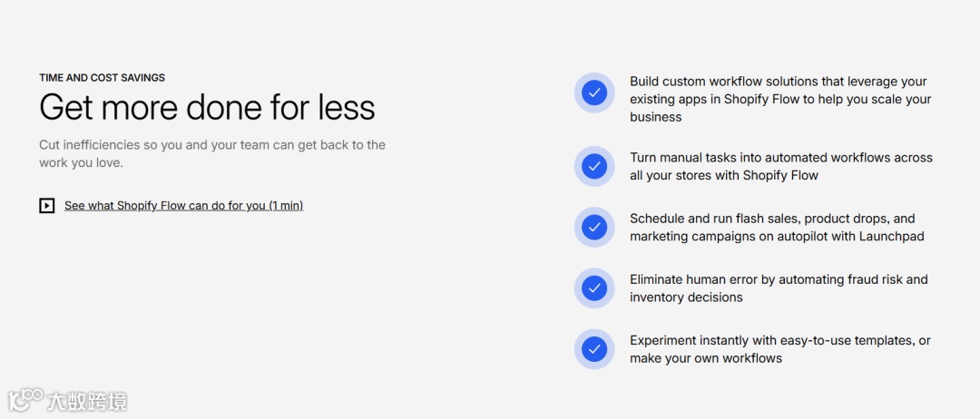
Task: Select the "Eliminate human error" bullet text
Action: tap(779, 287)
